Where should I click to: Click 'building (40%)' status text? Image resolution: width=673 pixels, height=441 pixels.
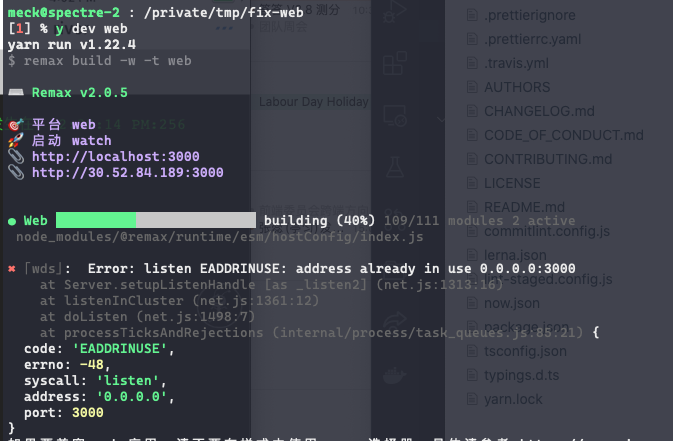[319, 221]
